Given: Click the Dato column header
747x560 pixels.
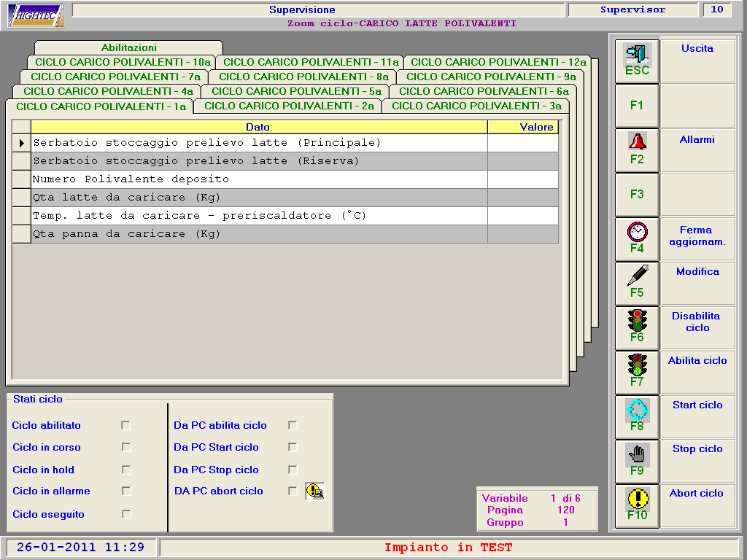Looking at the screenshot, I should point(259,127).
